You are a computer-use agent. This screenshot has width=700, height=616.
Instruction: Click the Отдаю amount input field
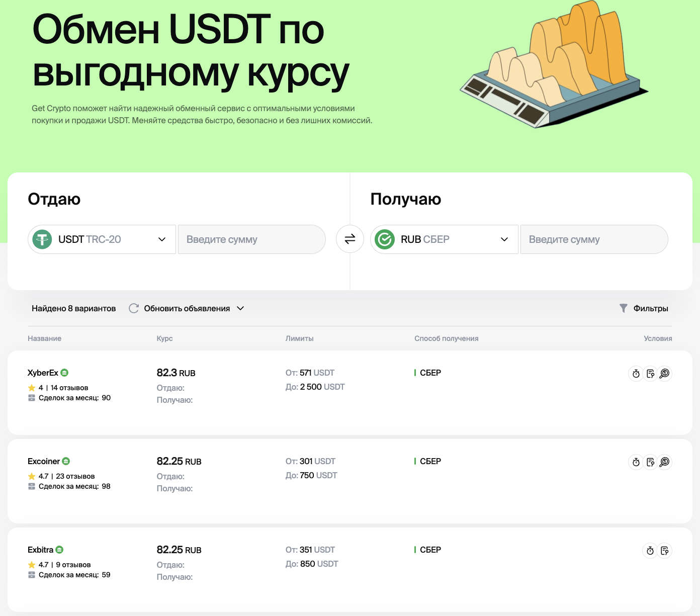252,239
